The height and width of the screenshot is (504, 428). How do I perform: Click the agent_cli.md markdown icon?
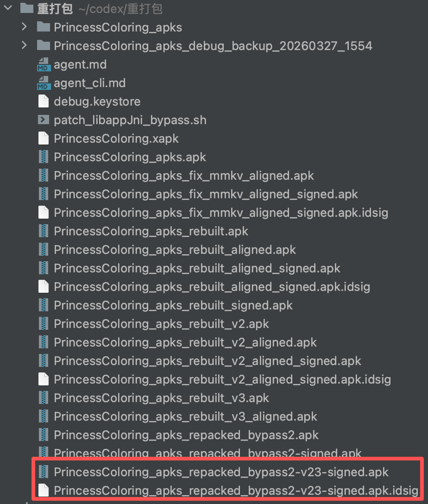[x=43, y=83]
